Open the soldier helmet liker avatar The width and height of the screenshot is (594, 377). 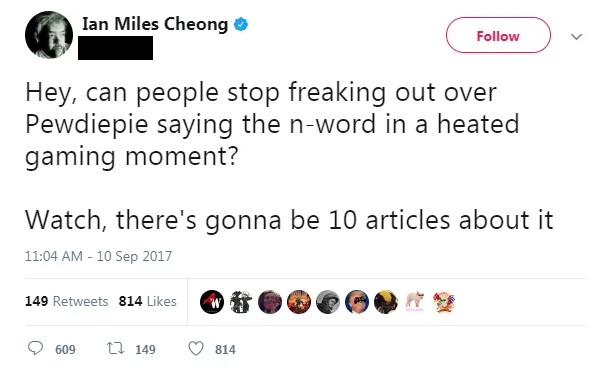pyautogui.click(x=328, y=302)
